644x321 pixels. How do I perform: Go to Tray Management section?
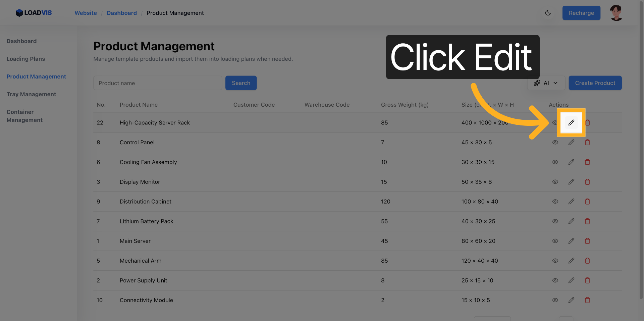pyautogui.click(x=32, y=95)
